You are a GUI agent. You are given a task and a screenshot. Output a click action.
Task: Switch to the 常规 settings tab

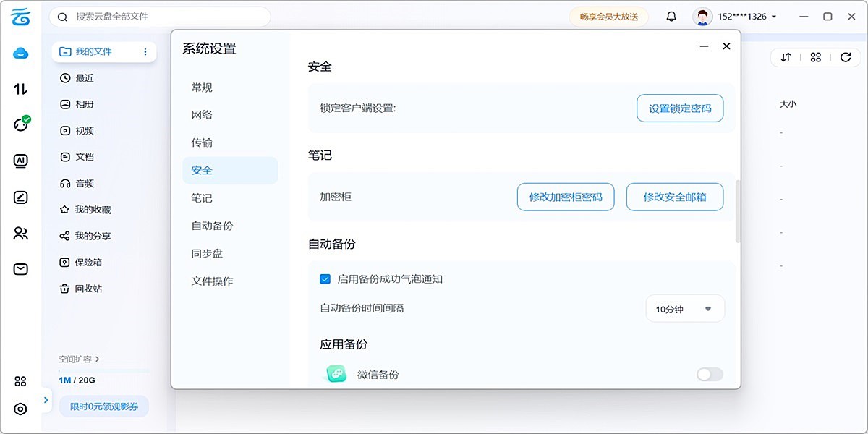pos(201,87)
